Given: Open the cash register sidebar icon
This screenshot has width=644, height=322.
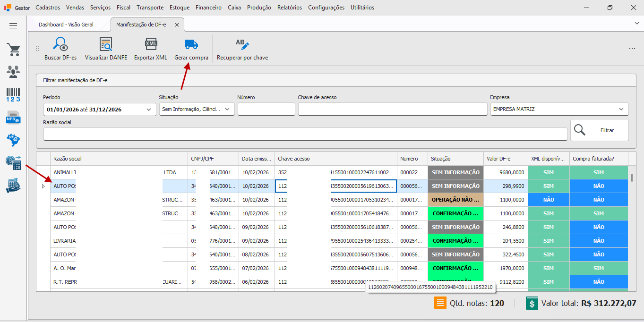Looking at the screenshot, I should pyautogui.click(x=13, y=186).
